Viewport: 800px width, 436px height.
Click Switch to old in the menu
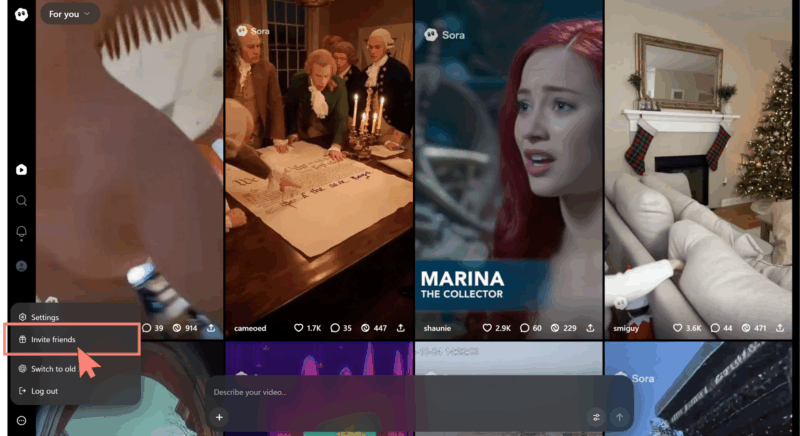[53, 369]
